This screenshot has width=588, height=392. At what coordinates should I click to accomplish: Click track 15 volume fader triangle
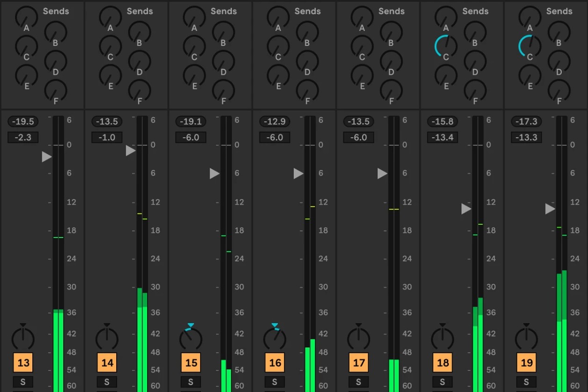(x=215, y=174)
